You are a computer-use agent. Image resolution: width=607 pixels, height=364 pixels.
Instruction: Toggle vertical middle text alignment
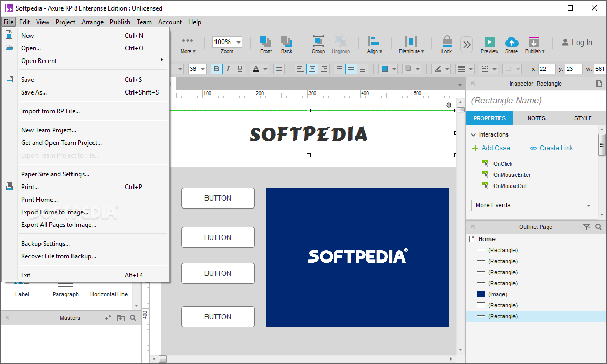coord(351,69)
